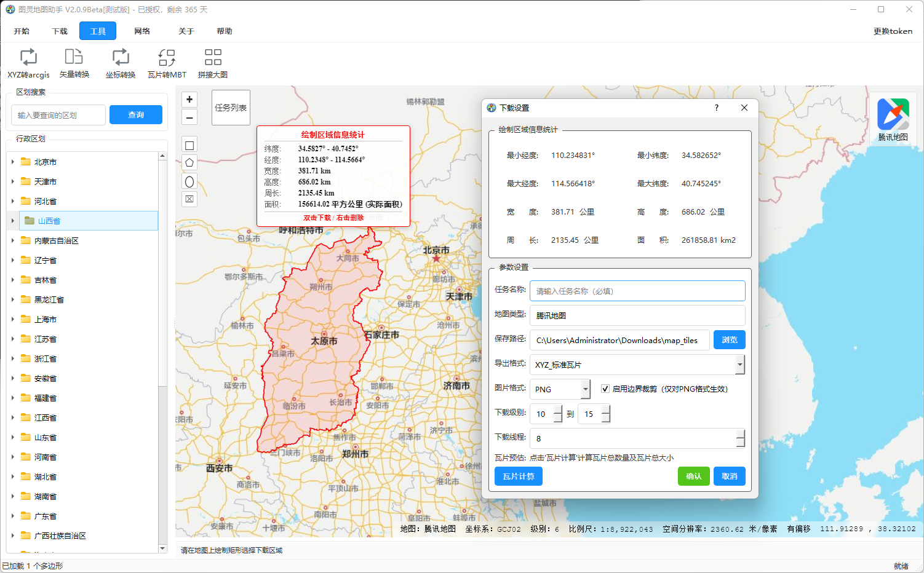
Task: Select the XYZ转arcgis conversion tool
Action: [28, 63]
